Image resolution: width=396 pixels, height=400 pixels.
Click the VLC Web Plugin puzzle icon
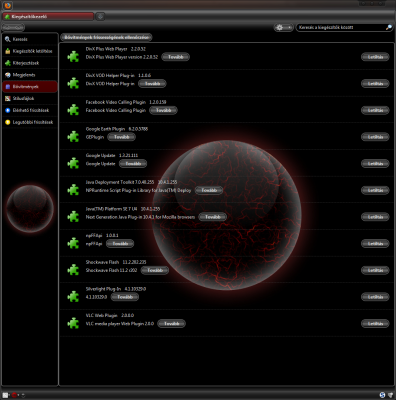[73, 323]
